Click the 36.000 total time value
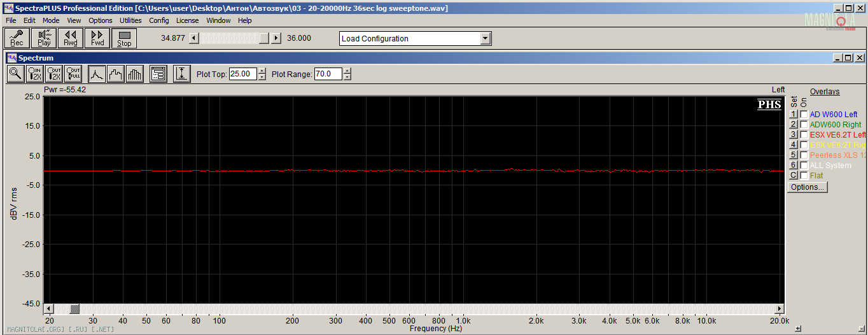The width and height of the screenshot is (868, 335). click(299, 38)
